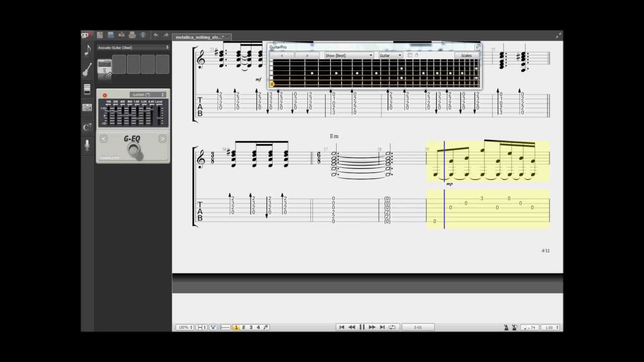Open the Effects pedal side panel
644x362 pixels.
(x=87, y=89)
